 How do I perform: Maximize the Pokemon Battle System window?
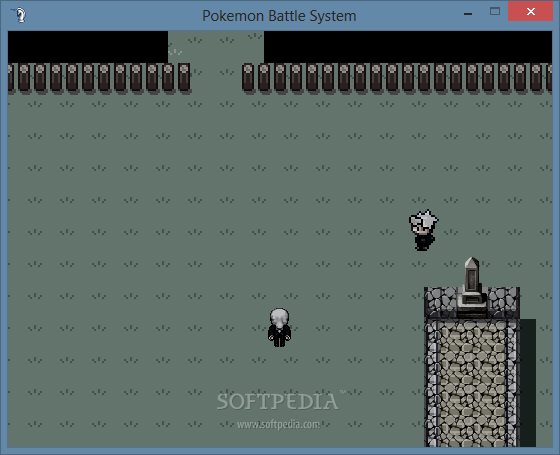495,12
